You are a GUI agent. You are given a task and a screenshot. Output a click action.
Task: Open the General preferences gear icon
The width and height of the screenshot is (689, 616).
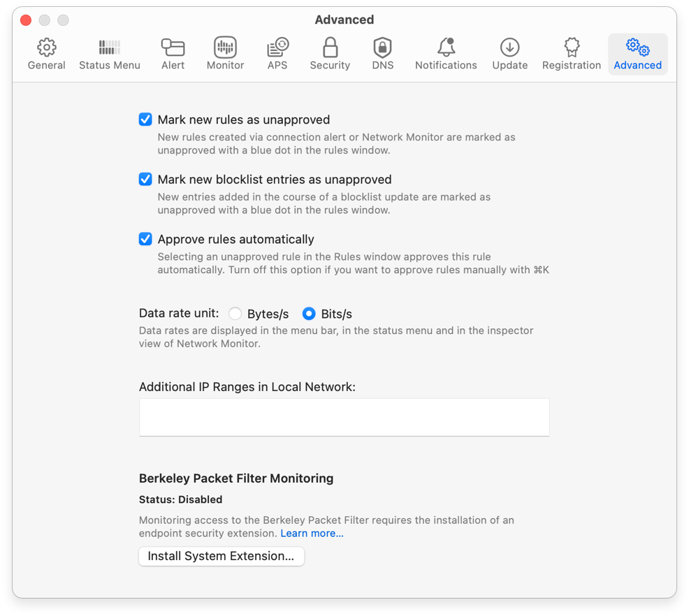pos(46,47)
